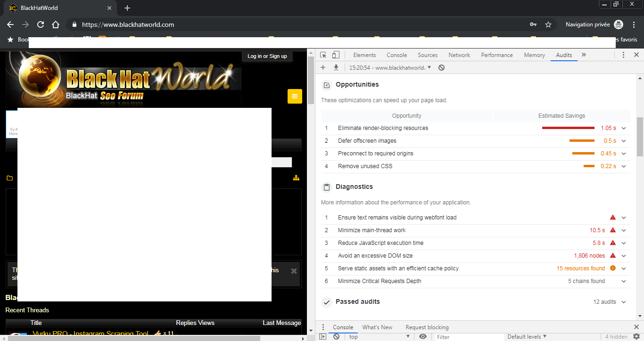The width and height of the screenshot is (644, 341).
Task: Go back to the previous page
Action: (10, 24)
